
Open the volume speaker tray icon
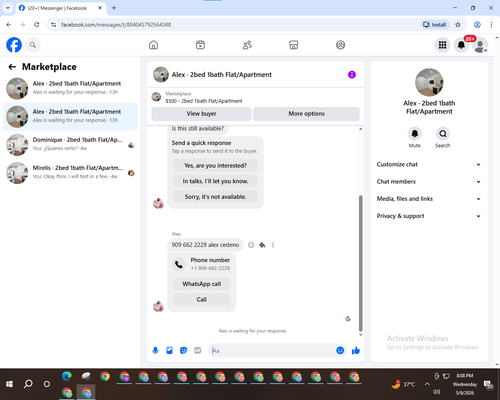437,392
